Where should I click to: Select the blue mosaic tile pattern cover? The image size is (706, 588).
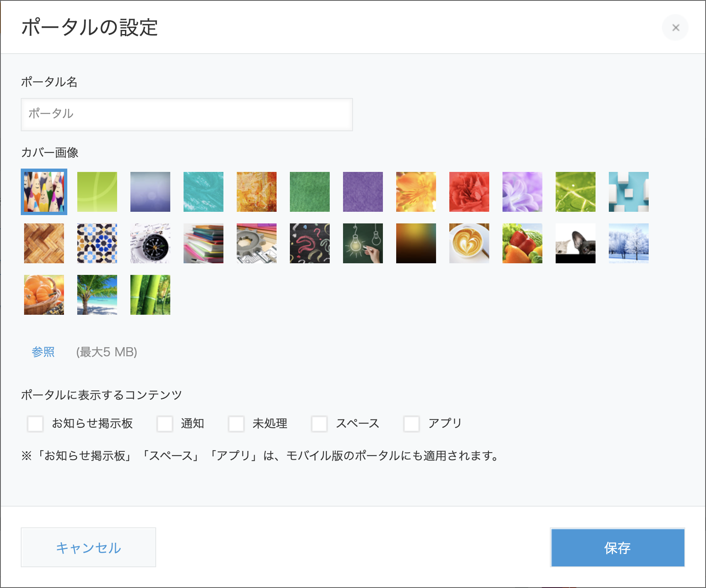click(x=97, y=243)
